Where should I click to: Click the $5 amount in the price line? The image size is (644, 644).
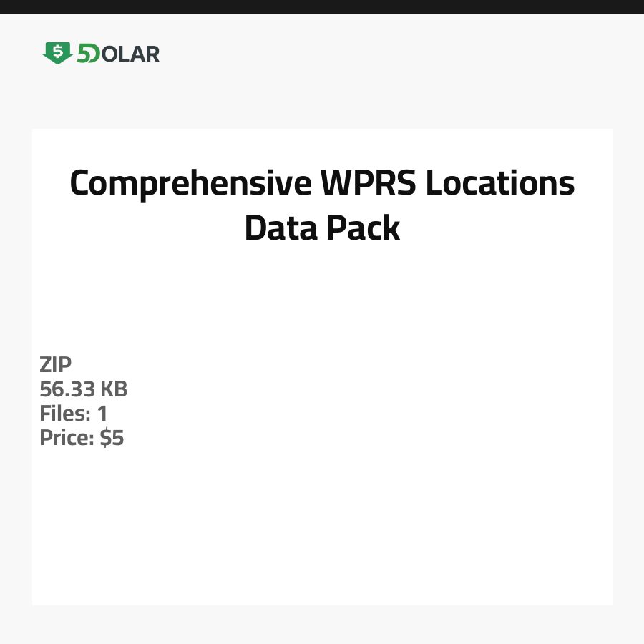(112, 438)
